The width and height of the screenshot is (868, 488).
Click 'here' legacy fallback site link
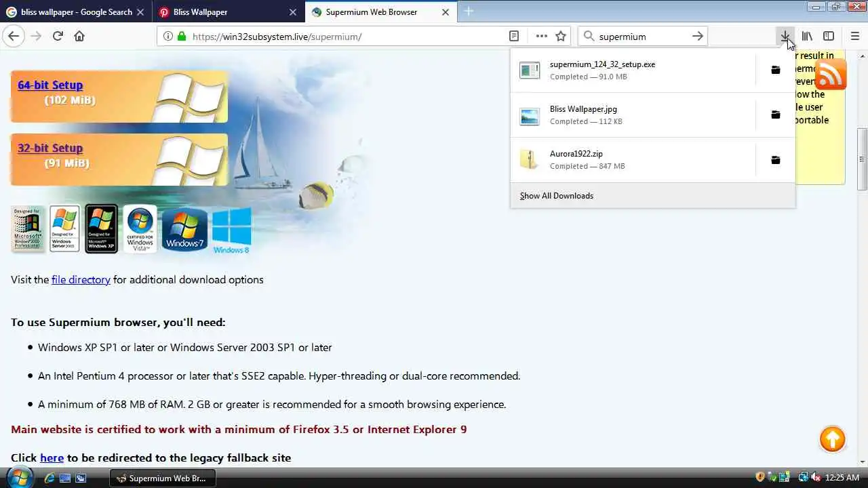(52, 457)
